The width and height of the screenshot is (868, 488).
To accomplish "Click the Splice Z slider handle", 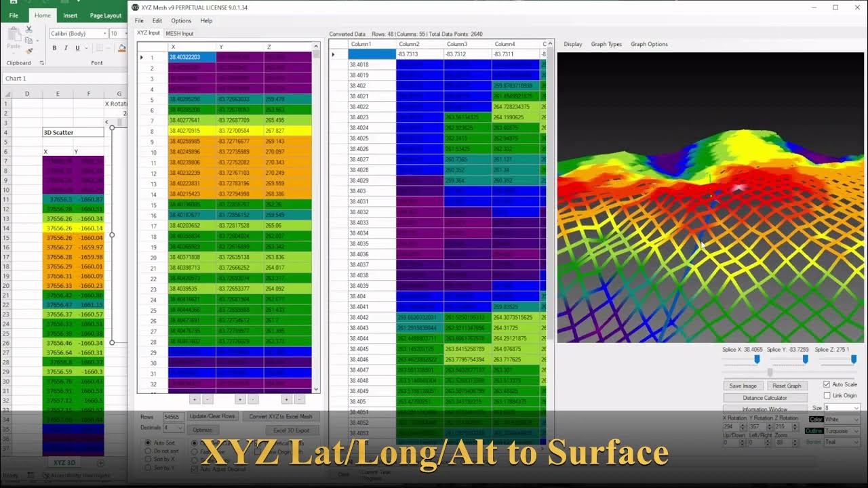I will click(854, 359).
